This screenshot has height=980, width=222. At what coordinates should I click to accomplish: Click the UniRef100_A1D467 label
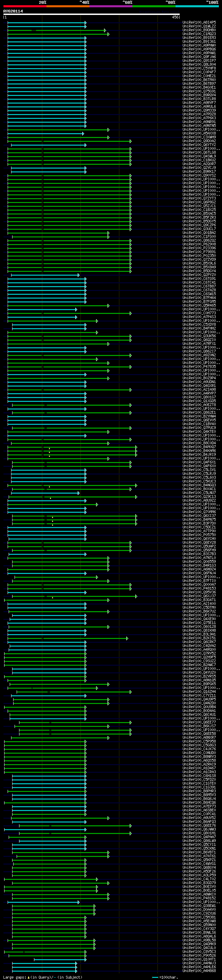pos(199,768)
